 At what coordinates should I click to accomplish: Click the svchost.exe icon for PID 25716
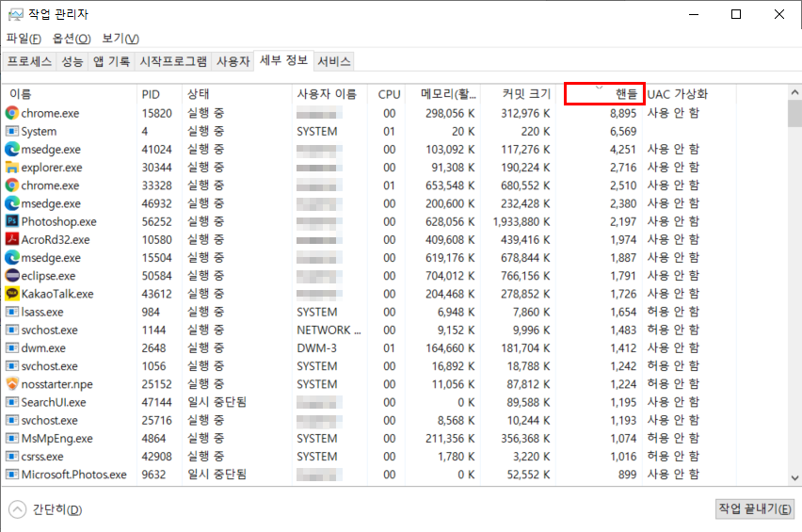tap(12, 421)
